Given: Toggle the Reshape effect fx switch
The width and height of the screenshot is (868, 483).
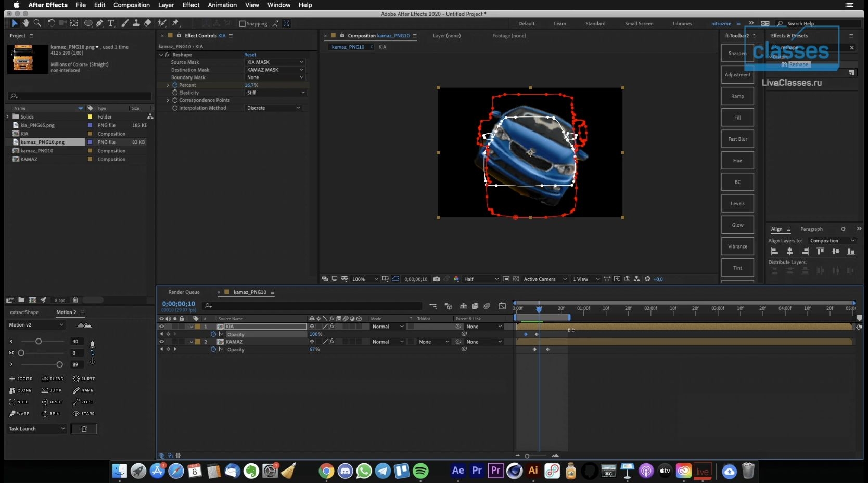Looking at the screenshot, I should (x=167, y=55).
